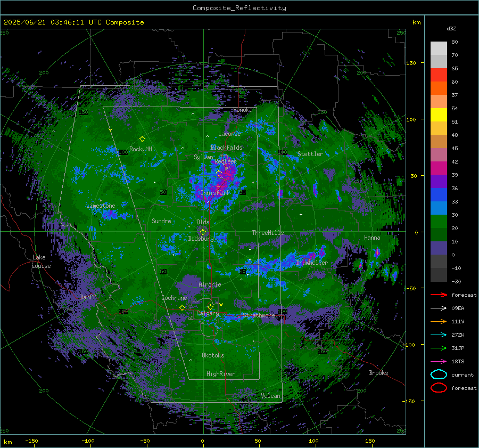
Task: Click the yellow diamond marker at Didsbury radar center
Action: (203, 232)
